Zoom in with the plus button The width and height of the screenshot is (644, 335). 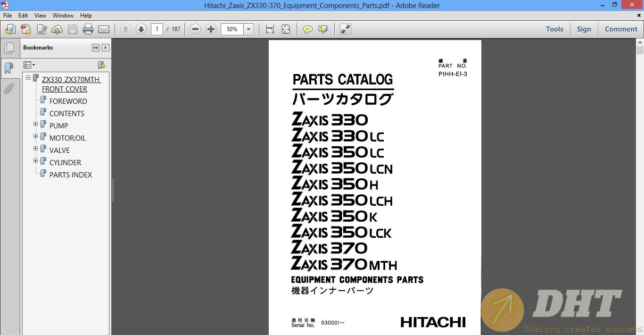(x=211, y=29)
